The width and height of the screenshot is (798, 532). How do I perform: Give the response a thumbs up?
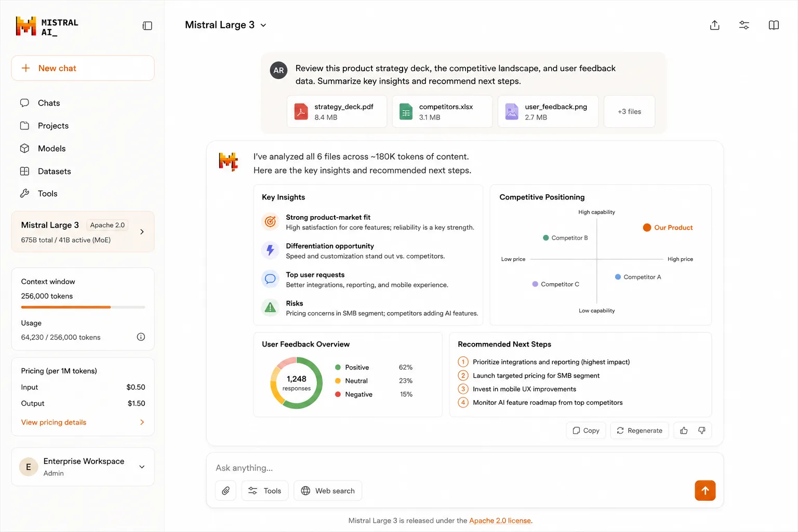(x=684, y=431)
